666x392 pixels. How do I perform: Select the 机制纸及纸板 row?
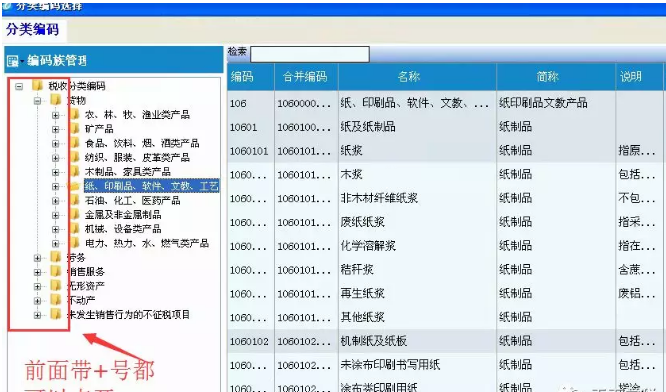(446, 341)
